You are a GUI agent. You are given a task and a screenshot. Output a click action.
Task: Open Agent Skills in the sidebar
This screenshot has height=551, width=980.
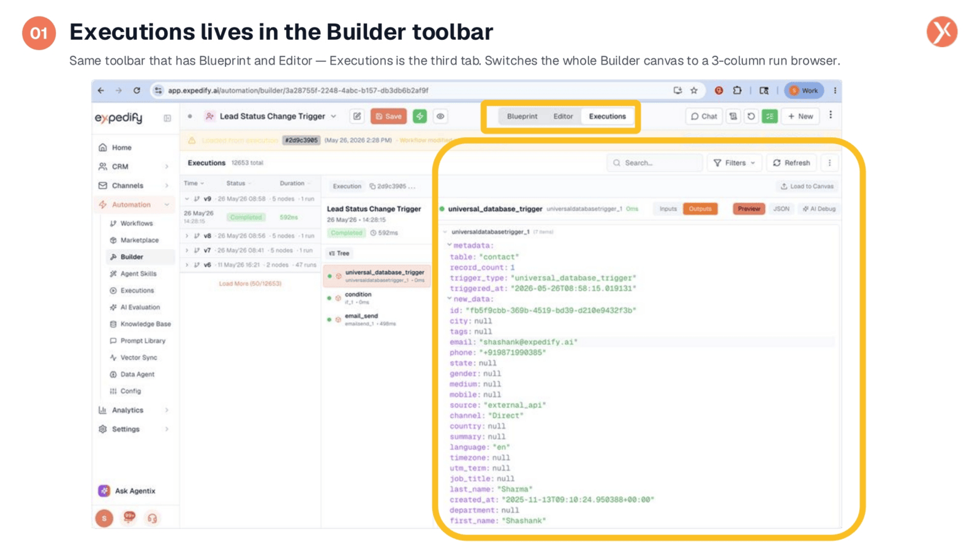pos(138,274)
